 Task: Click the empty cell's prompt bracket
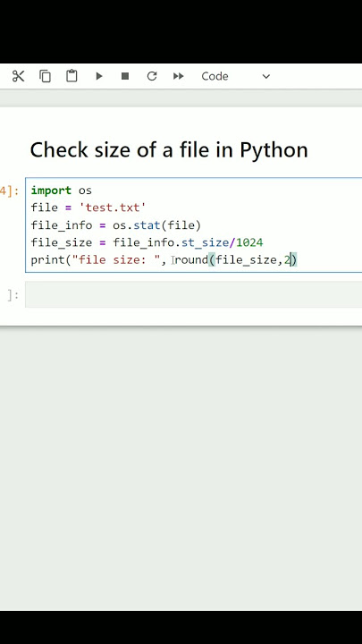pos(13,294)
